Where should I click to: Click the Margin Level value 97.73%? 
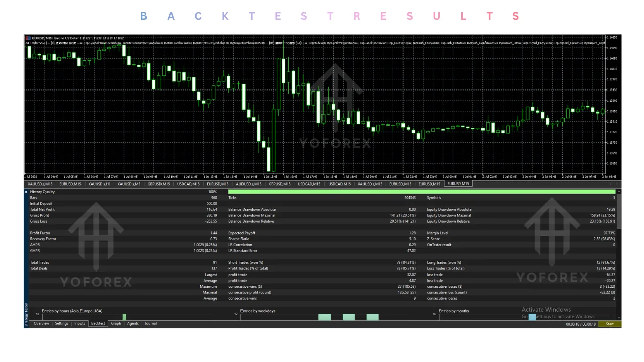pos(609,233)
